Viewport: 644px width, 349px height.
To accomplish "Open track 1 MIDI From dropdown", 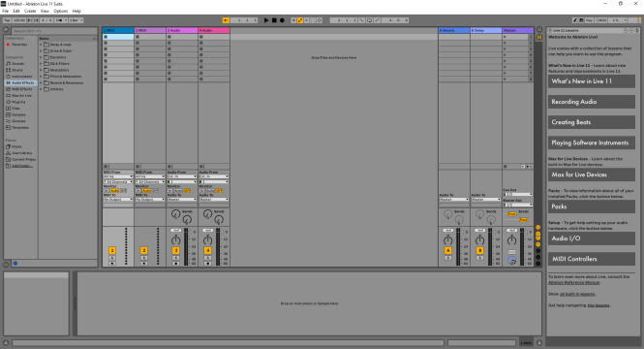I will [x=118, y=176].
